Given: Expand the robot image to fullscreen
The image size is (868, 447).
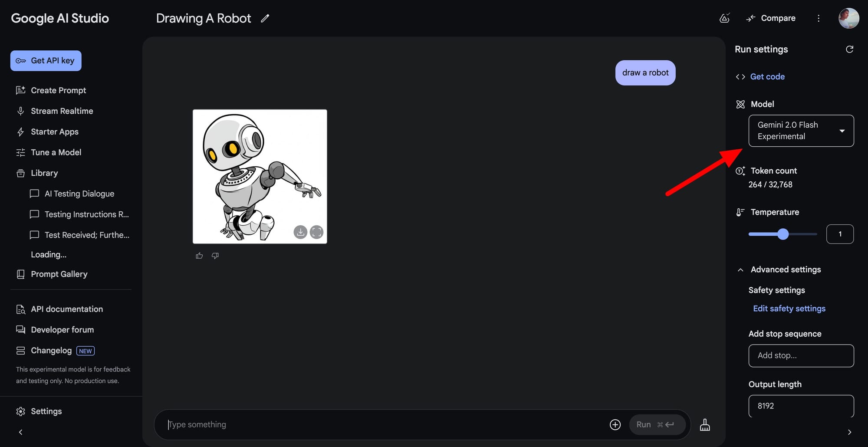Looking at the screenshot, I should [x=317, y=232].
